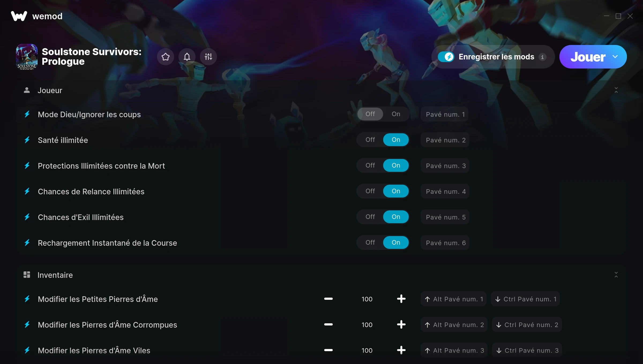Image resolution: width=643 pixels, height=364 pixels.
Task: Click the 100 value for Petites Pierres d'Âme
Action: pyautogui.click(x=367, y=299)
